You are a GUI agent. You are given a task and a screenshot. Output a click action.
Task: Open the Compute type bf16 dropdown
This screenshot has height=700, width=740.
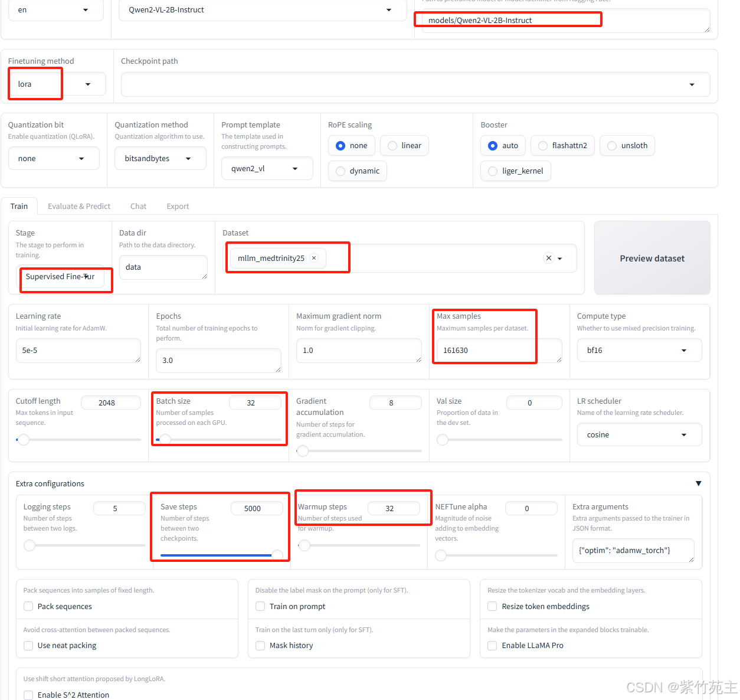[x=639, y=351]
